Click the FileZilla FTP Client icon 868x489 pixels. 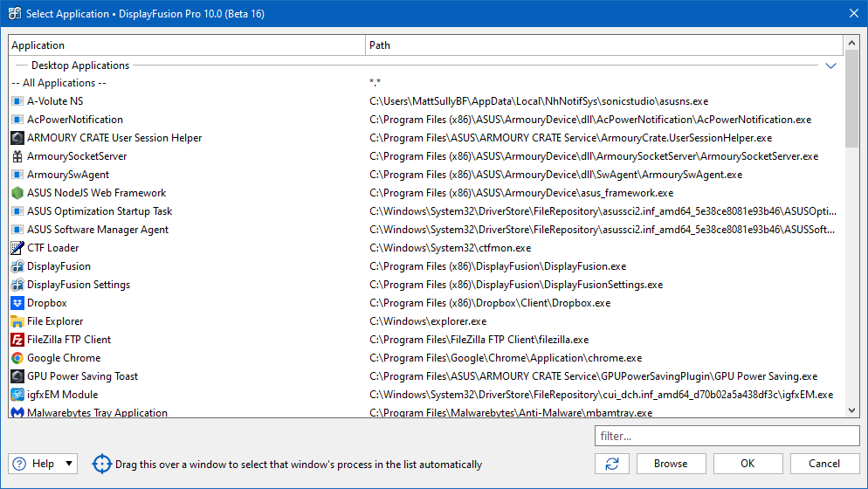[x=17, y=340]
